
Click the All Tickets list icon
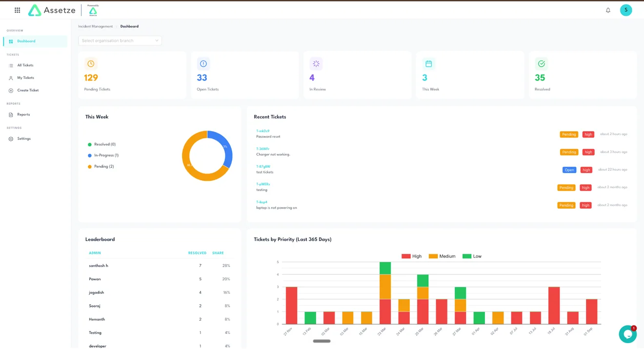(11, 65)
